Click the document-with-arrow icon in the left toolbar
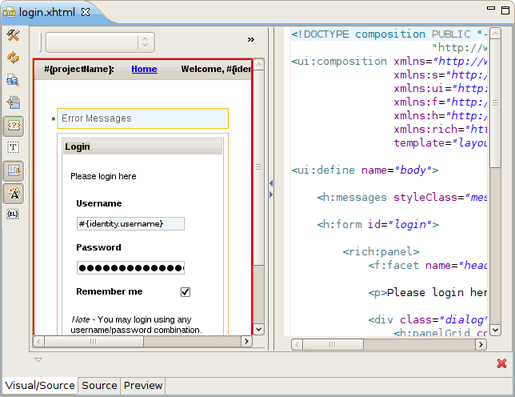The width and height of the screenshot is (515, 397). [x=13, y=103]
